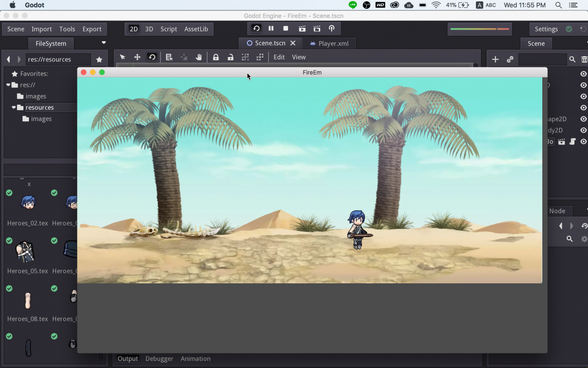This screenshot has width=588, height=368.
Task: Click the unlock selected object icon
Action: 231,57
